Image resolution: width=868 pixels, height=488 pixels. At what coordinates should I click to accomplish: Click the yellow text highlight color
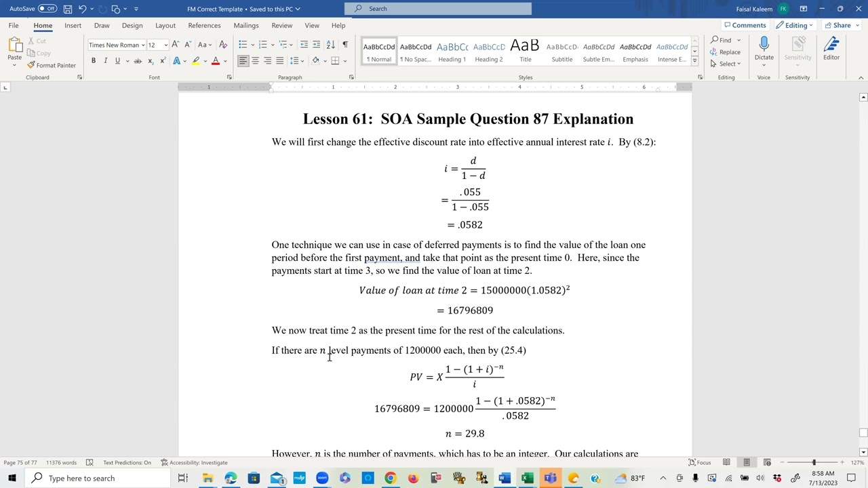point(196,61)
